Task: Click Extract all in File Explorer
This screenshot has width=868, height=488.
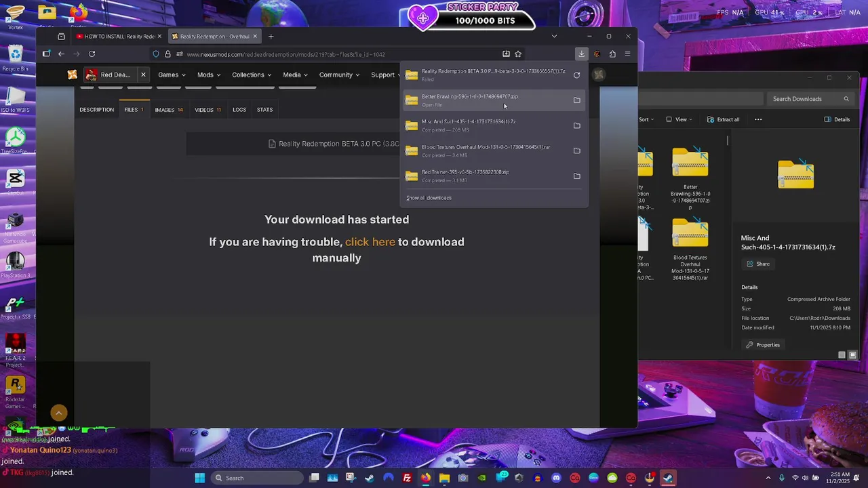Action: pos(723,119)
